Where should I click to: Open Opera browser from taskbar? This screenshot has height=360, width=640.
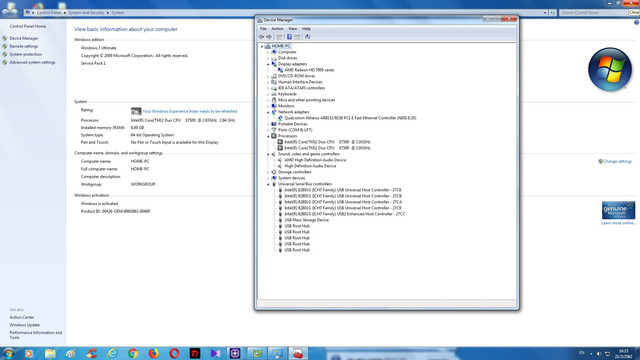click(174, 353)
